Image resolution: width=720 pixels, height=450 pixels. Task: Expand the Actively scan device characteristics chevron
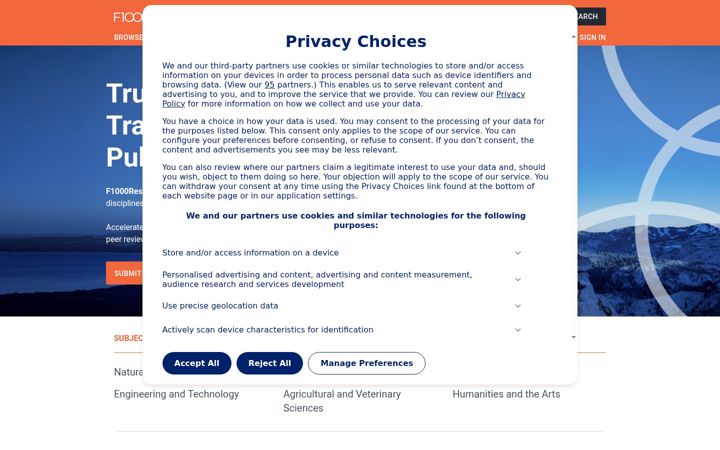pyautogui.click(x=518, y=330)
